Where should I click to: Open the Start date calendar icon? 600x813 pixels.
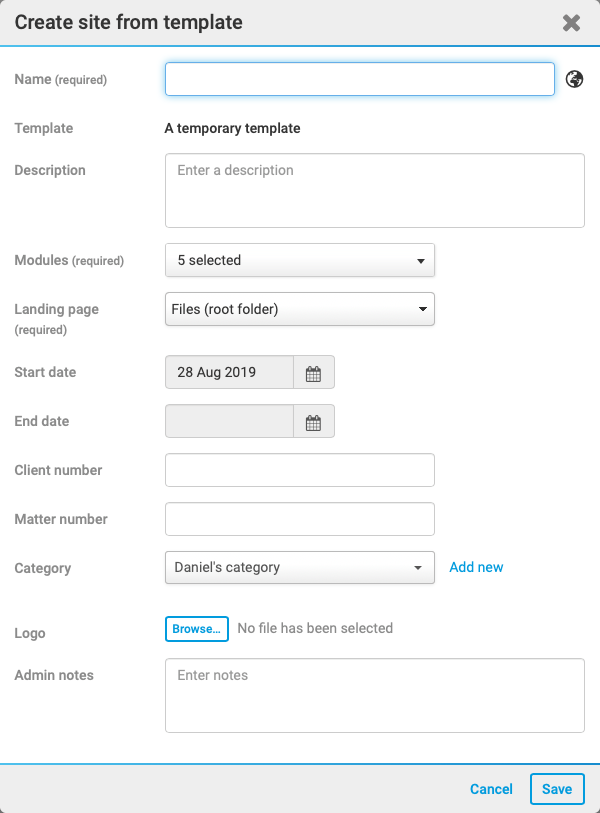click(x=314, y=372)
